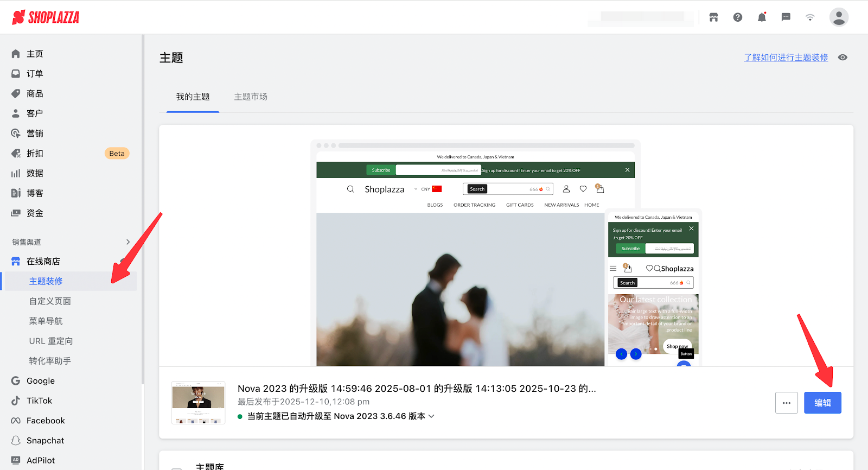Open the chat messages icon
Image resolution: width=868 pixels, height=470 pixels.
coord(786,17)
